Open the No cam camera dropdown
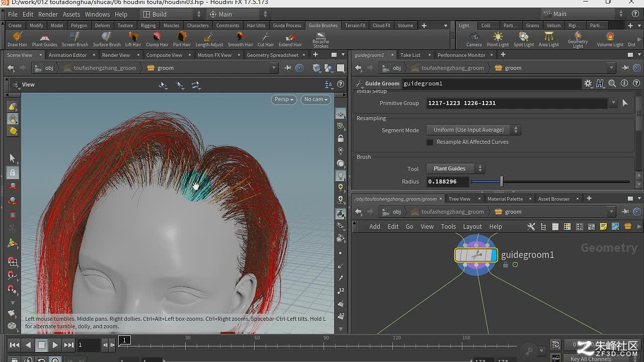The width and height of the screenshot is (644, 362). click(316, 100)
